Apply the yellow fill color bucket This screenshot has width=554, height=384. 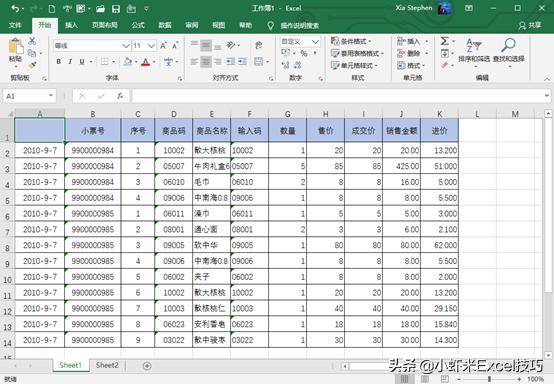pos(128,62)
